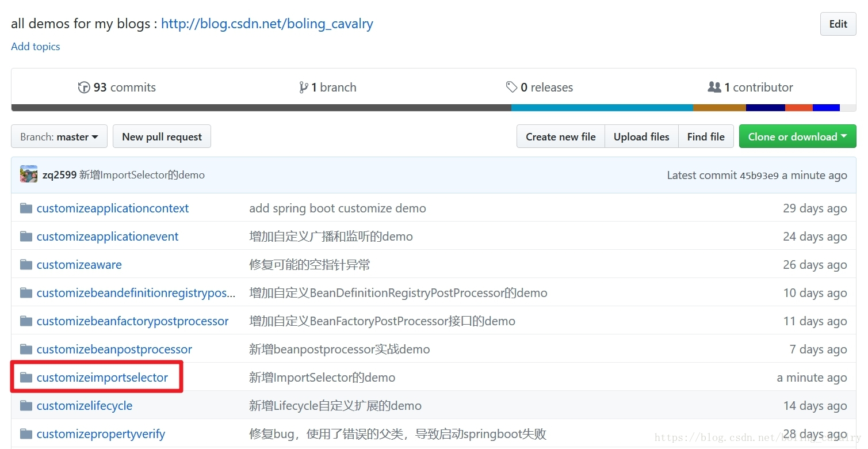This screenshot has width=868, height=449.
Task: Open the blog.csdn.net/boling_cavalry link
Action: [x=267, y=24]
